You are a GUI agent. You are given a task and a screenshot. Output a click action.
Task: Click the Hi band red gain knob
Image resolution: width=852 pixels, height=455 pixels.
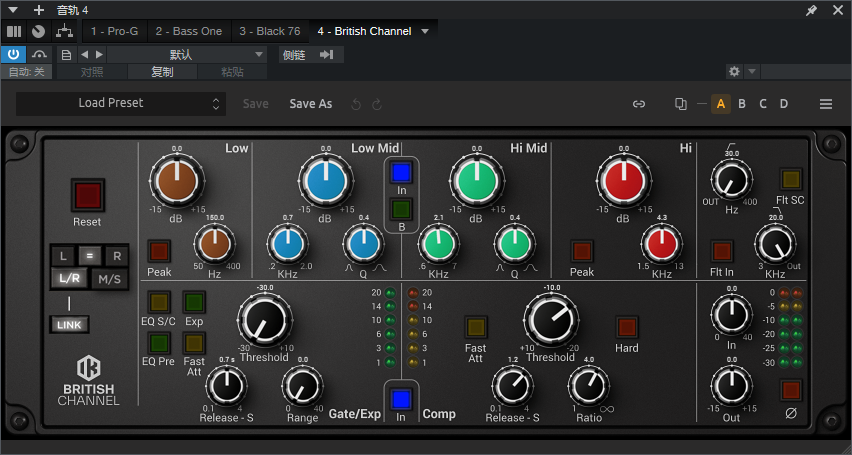click(624, 180)
